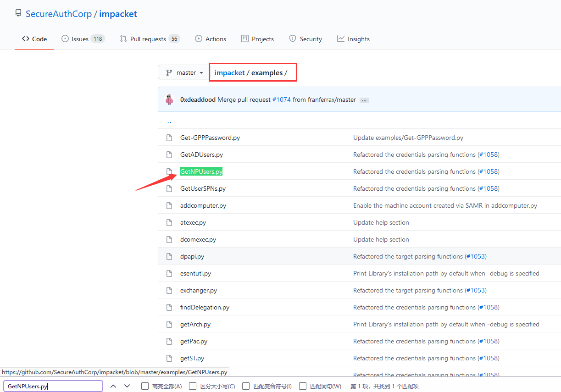
Task: Open the master branch dropdown
Action: pyautogui.click(x=183, y=72)
